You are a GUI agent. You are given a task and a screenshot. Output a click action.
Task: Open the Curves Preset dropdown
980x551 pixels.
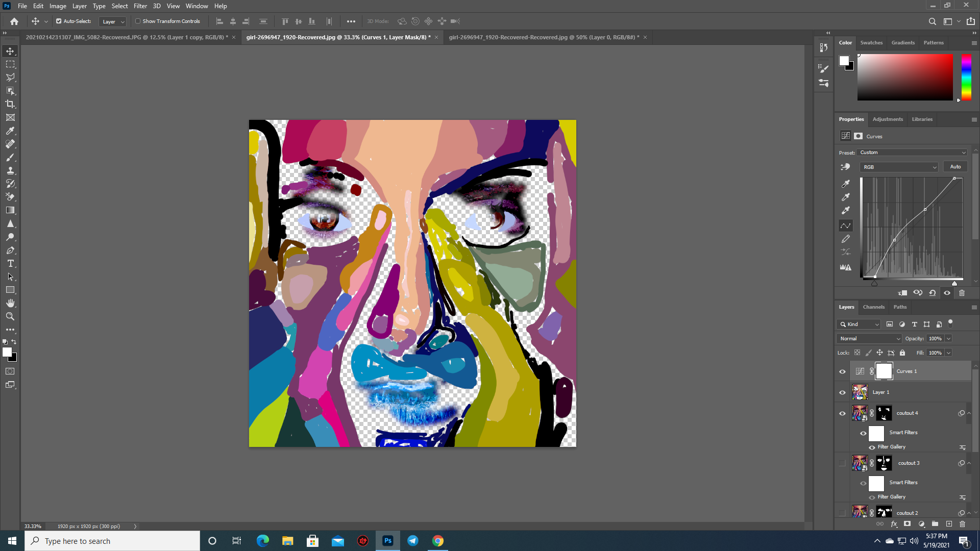coord(912,153)
